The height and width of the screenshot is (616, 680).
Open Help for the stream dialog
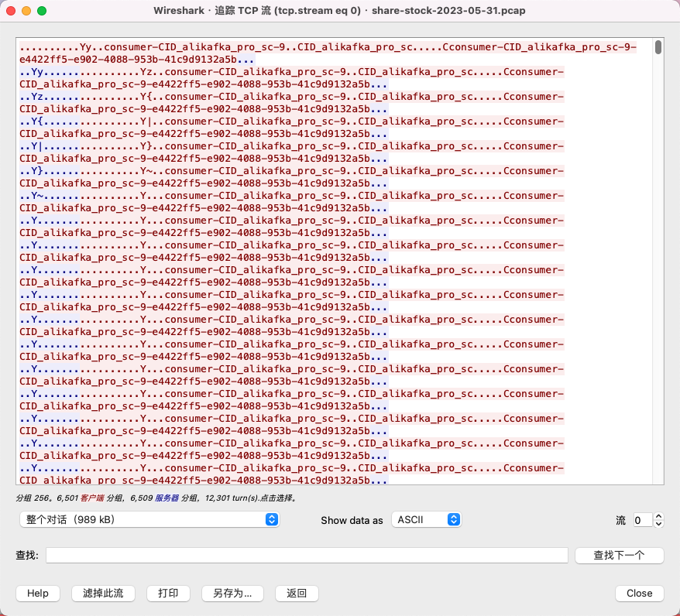[38, 594]
